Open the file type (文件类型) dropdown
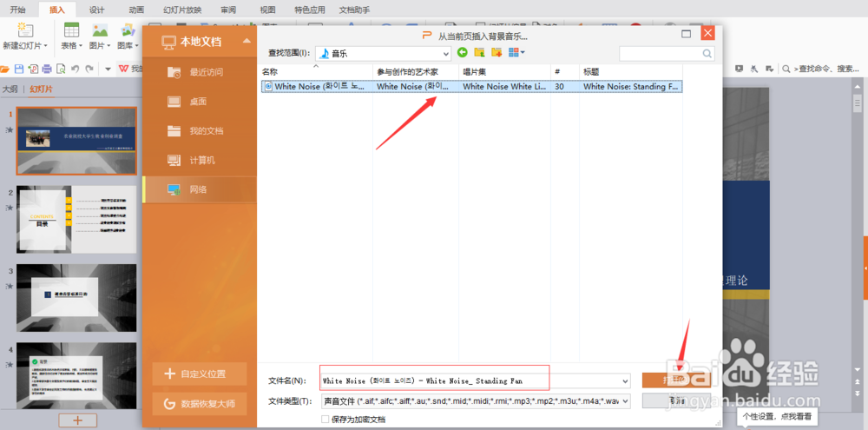 (626, 400)
